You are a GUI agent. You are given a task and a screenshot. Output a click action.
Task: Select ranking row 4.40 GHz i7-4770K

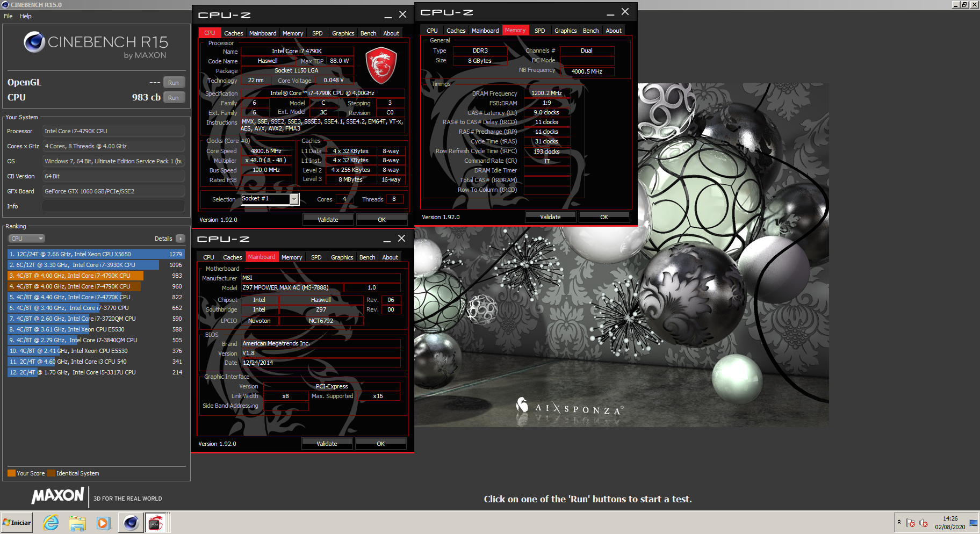pos(96,297)
